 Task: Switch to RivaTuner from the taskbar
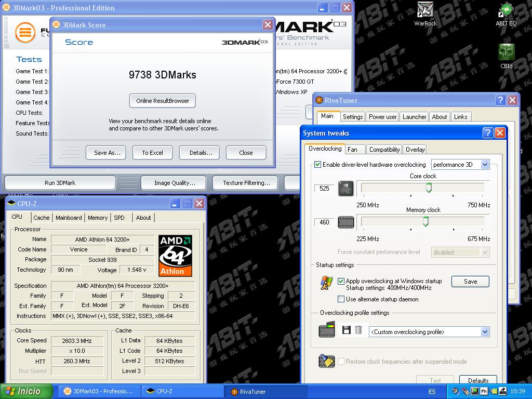(266, 392)
